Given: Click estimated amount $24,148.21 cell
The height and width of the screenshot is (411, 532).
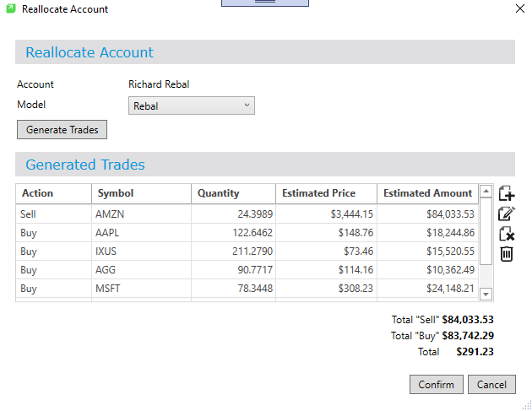Looking at the screenshot, I should 427,289.
